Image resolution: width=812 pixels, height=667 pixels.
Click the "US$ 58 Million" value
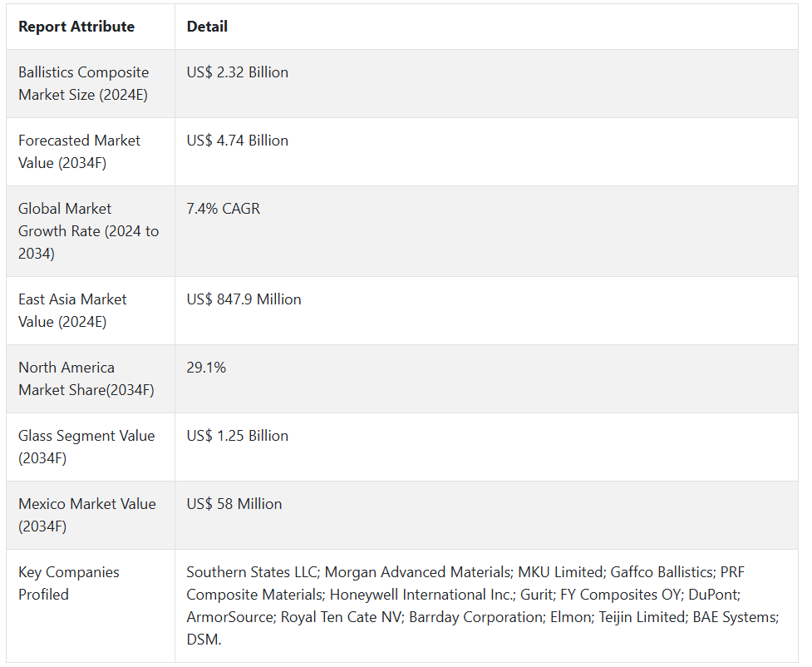point(234,504)
